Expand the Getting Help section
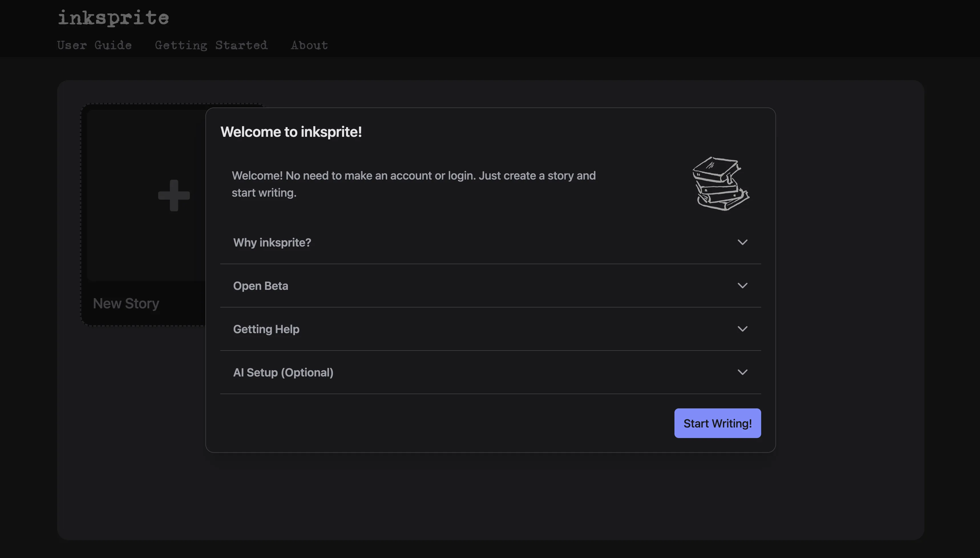980x558 pixels. click(266, 328)
